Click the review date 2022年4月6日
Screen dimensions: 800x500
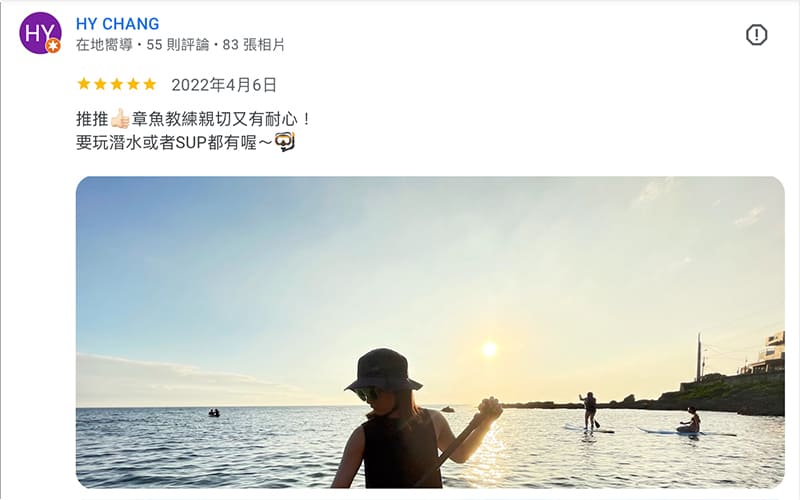[224, 85]
